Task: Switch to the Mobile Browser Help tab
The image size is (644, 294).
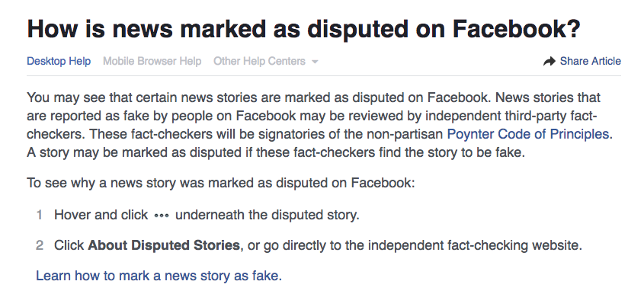Action: (152, 61)
